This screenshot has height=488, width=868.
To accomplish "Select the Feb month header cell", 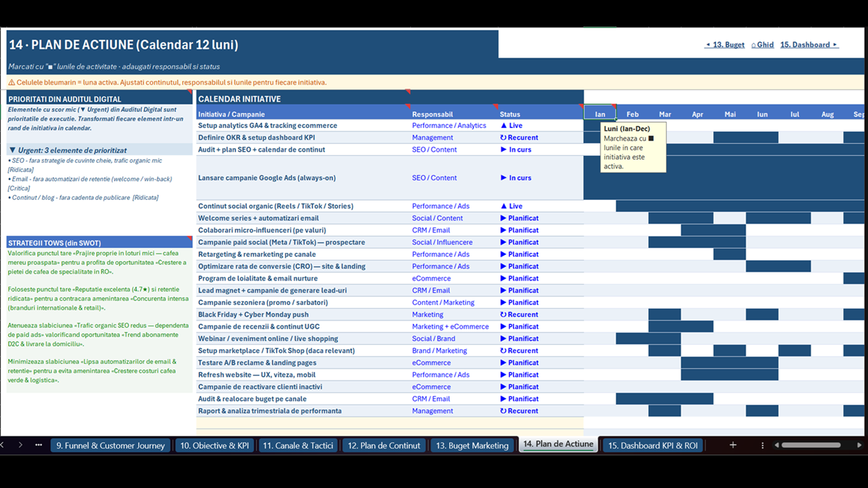I will tap(632, 114).
